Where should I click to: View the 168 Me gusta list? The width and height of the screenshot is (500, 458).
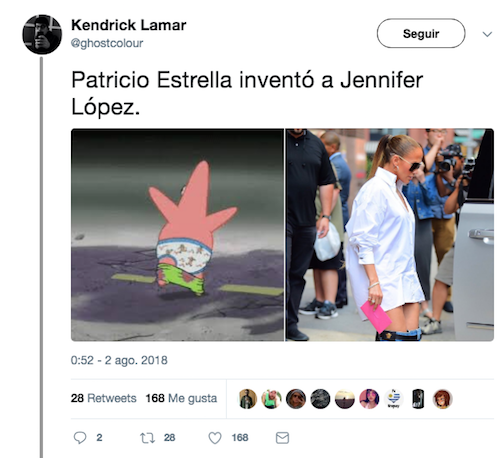tap(181, 398)
